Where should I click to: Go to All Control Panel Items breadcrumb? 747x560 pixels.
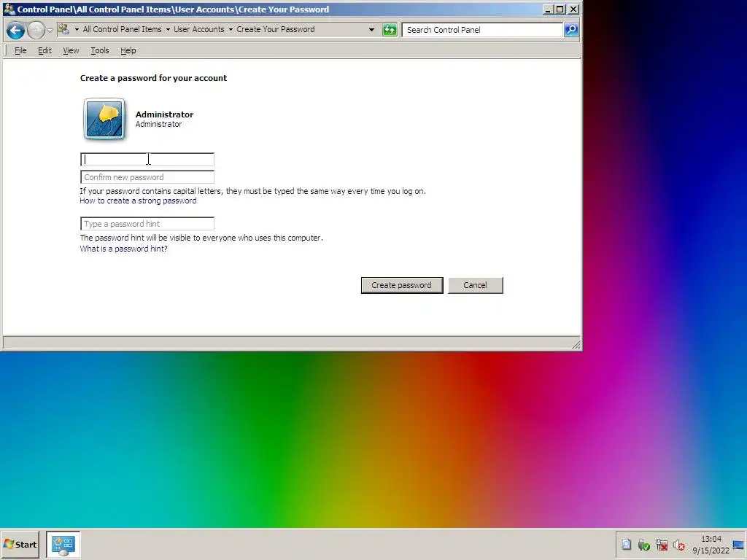point(122,29)
